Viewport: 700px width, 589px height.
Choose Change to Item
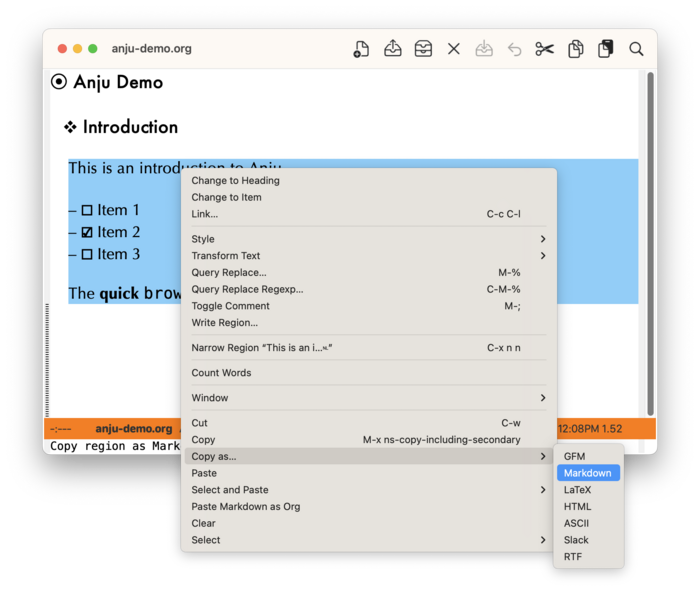(369, 197)
